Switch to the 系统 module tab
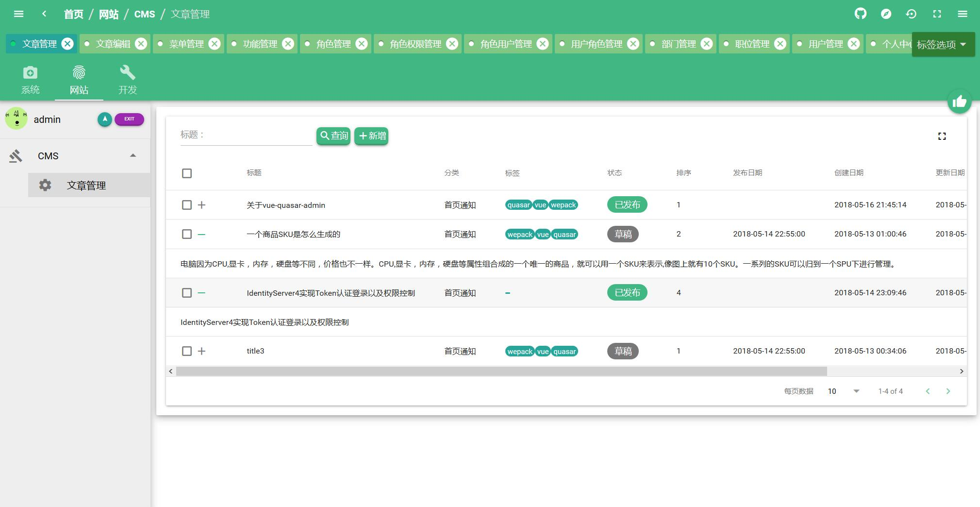 tap(30, 80)
